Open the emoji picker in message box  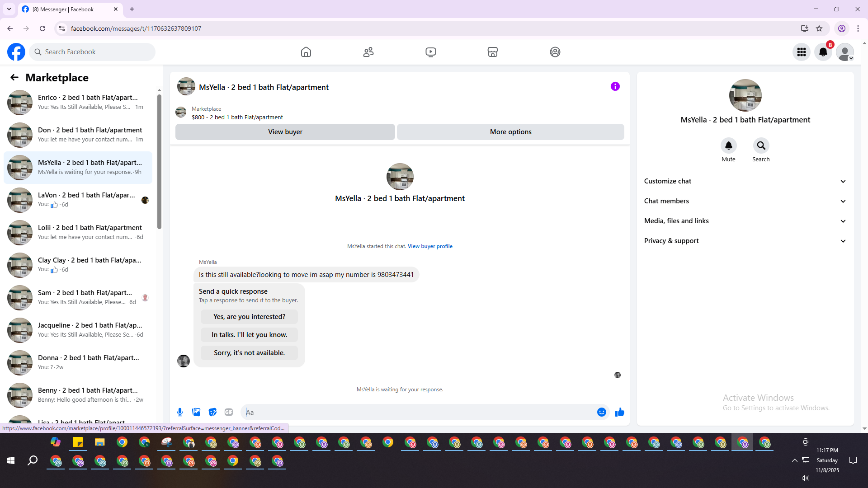601,412
